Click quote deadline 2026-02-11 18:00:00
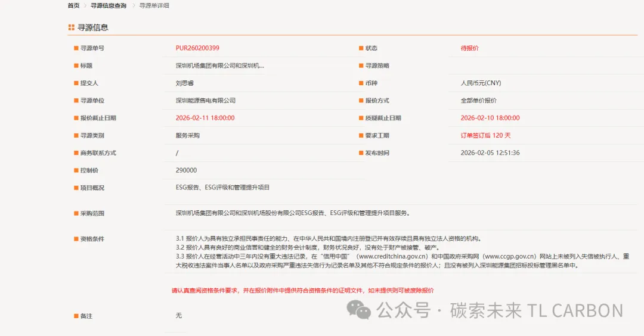The height and width of the screenshot is (336, 644). 205,118
